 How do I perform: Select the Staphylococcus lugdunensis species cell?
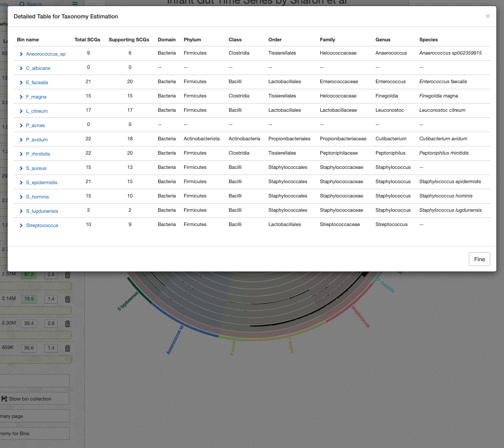coord(450,210)
